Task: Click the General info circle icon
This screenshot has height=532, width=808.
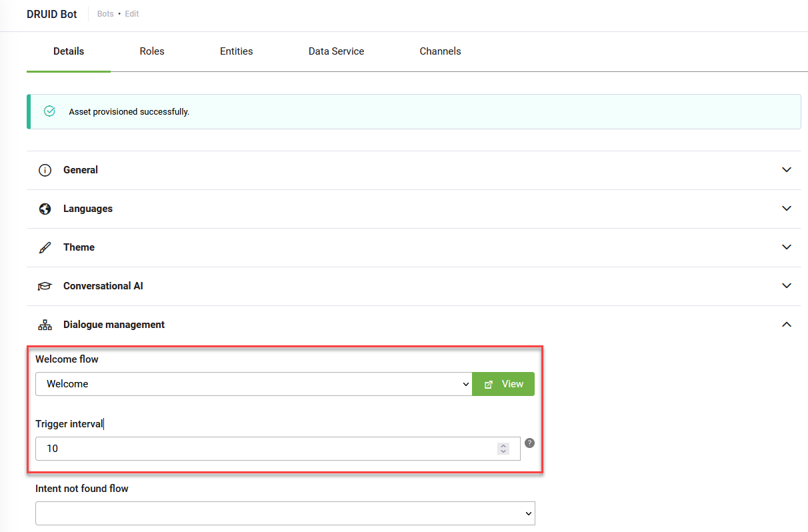Action: coord(45,170)
